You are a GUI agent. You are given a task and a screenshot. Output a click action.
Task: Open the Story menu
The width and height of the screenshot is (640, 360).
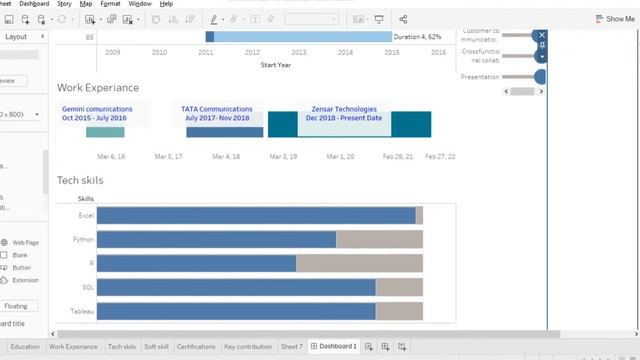(x=64, y=4)
